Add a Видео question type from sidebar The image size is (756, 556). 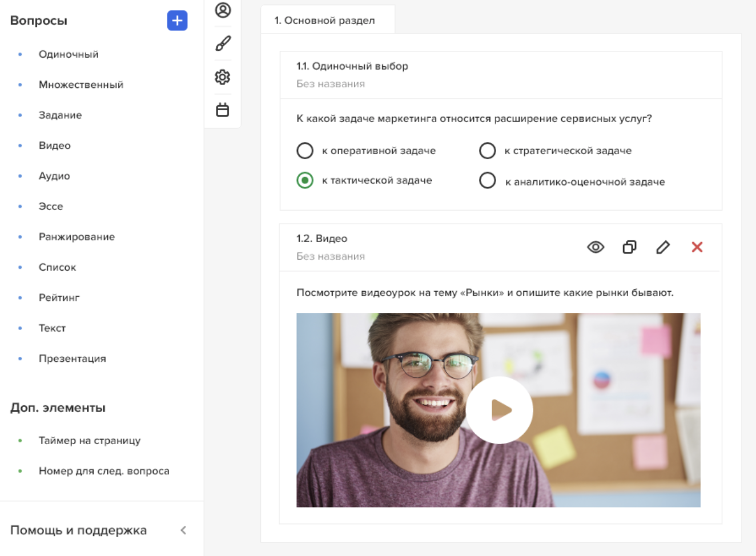pos(55,146)
